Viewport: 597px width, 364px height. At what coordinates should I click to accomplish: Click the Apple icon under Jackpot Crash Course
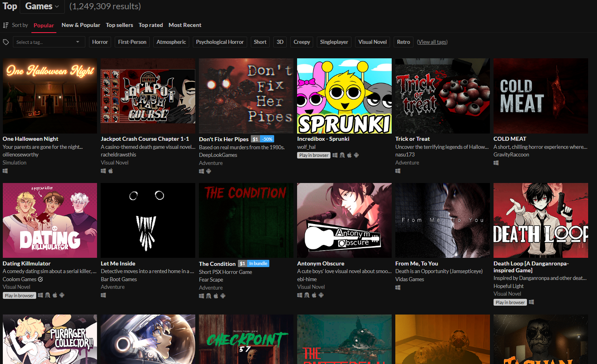click(111, 171)
